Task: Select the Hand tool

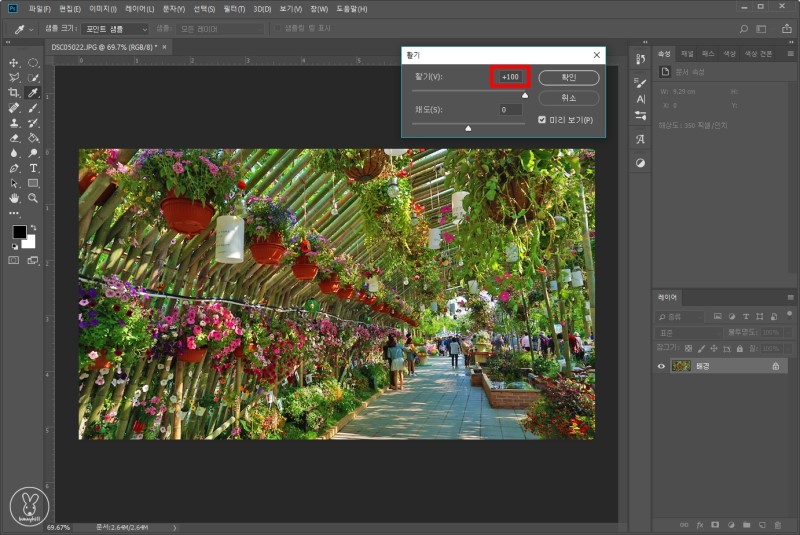Action: 14,198
